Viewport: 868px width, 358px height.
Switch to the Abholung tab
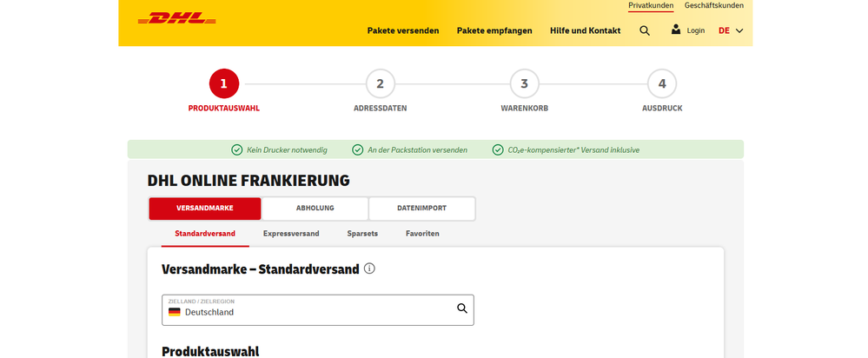[315, 209]
